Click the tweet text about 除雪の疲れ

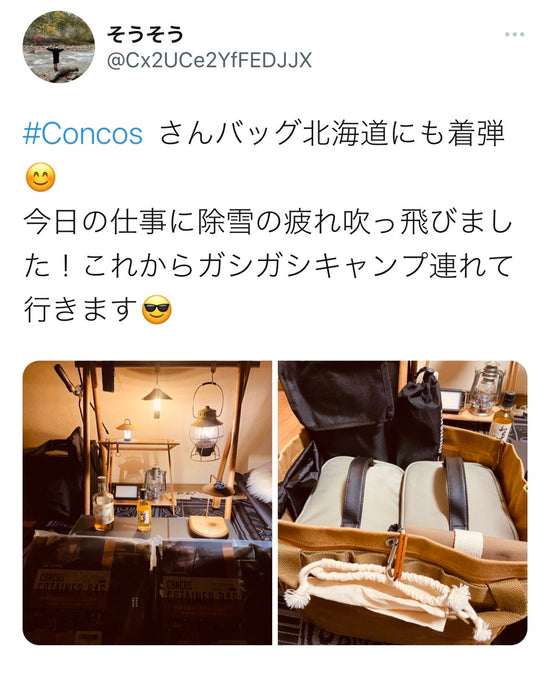[268, 222]
